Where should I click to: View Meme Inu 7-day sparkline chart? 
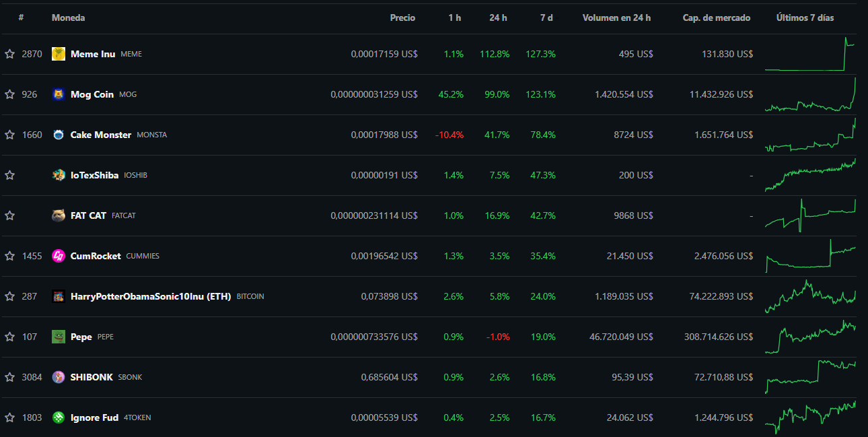coord(810,54)
